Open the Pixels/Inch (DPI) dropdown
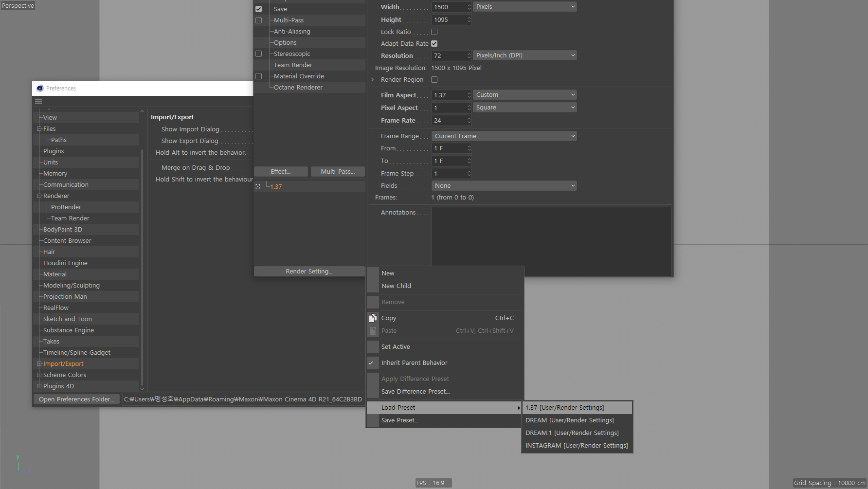868x489 pixels. pyautogui.click(x=525, y=55)
